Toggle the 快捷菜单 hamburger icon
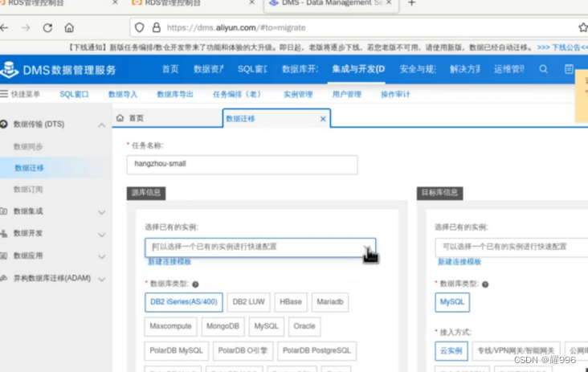 point(4,94)
